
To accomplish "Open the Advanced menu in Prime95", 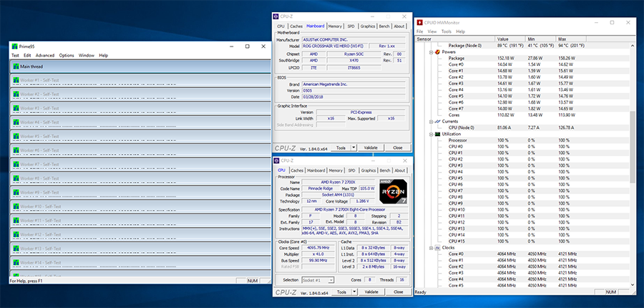I will point(45,56).
